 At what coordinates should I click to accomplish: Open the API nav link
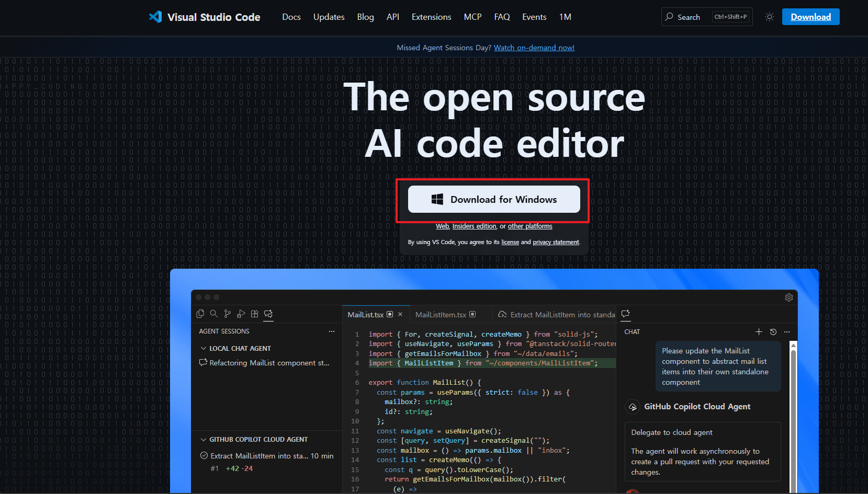pos(393,17)
